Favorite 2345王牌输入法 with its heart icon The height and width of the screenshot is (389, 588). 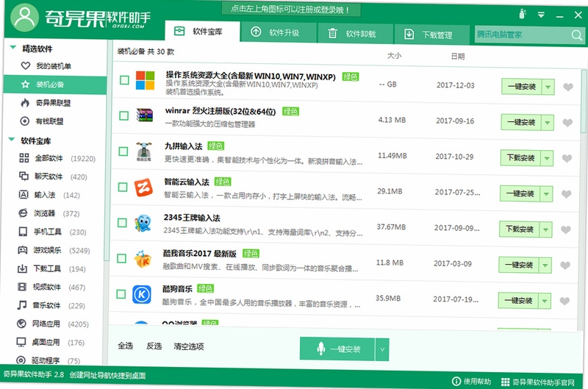pos(566,229)
